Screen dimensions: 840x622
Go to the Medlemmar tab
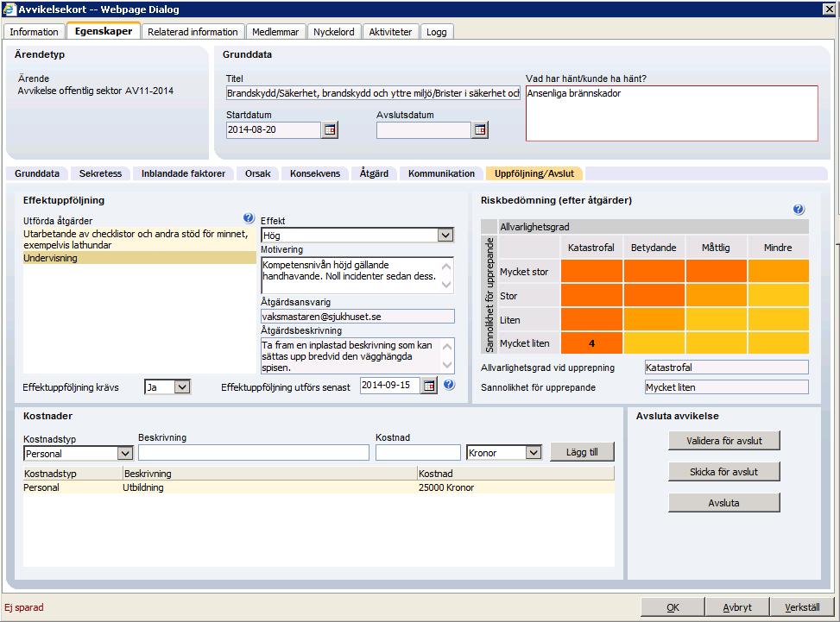click(x=275, y=32)
